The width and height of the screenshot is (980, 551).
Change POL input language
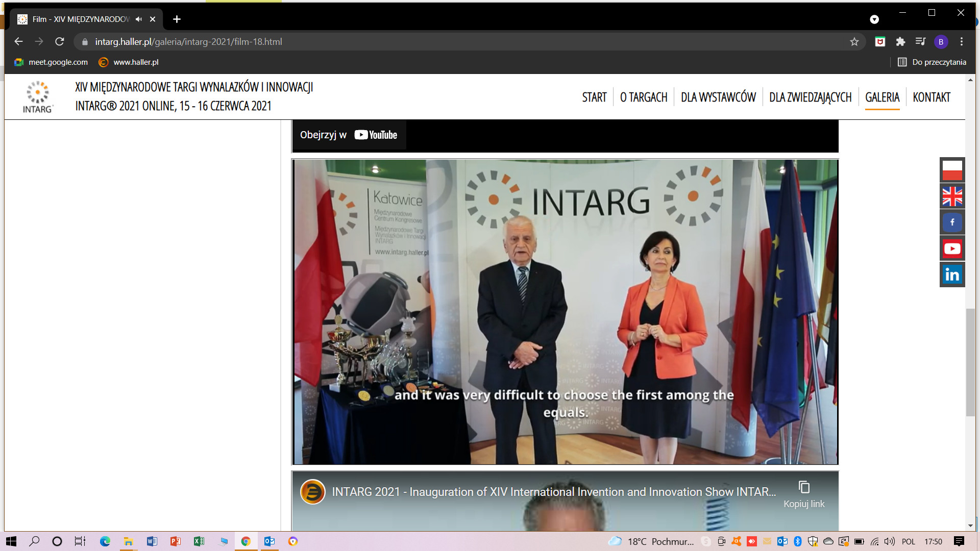tap(909, 541)
